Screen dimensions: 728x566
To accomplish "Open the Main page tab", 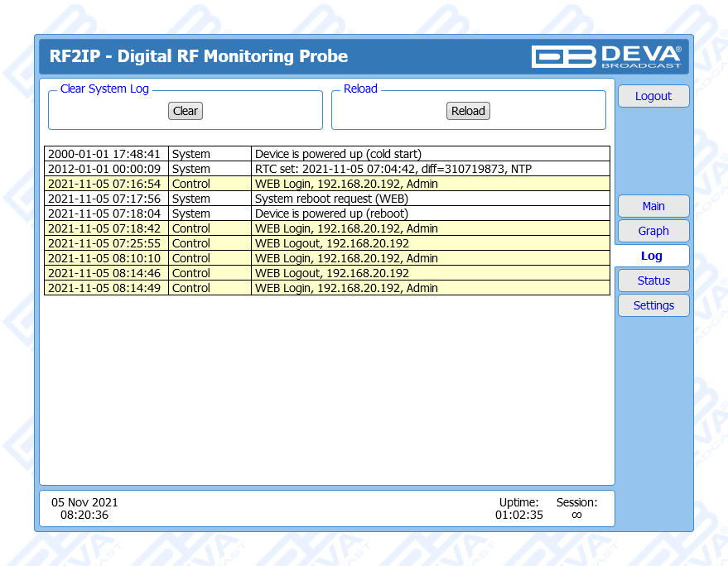I will 653,206.
